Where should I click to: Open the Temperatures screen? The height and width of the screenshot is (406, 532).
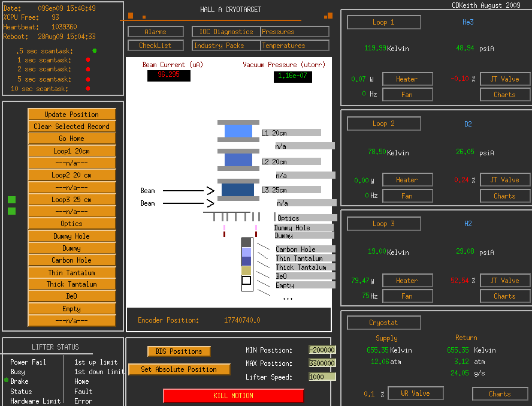tap(295, 45)
